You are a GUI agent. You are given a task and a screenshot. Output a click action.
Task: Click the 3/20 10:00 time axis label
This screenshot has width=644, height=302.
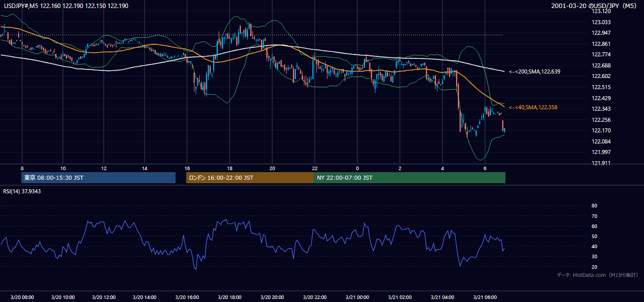click(x=63, y=297)
